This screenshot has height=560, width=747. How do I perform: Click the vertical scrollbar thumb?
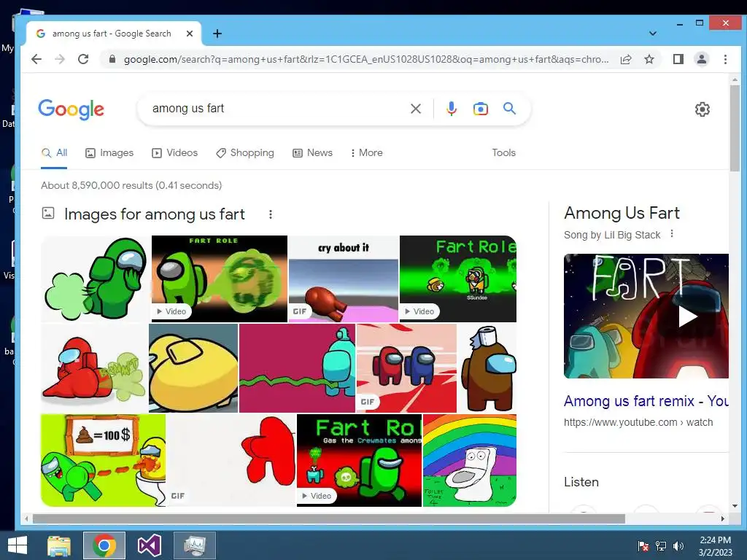point(735,128)
